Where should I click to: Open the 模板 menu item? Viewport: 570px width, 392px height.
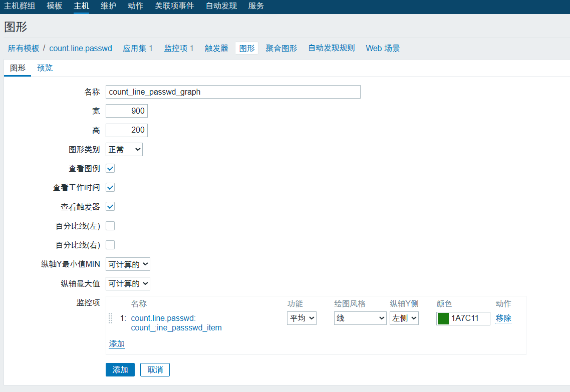tap(54, 6)
